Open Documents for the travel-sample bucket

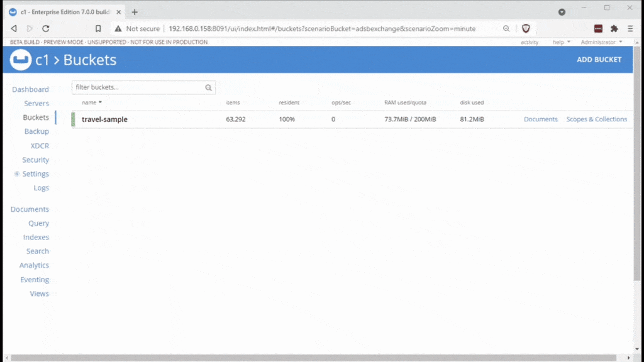pos(540,119)
